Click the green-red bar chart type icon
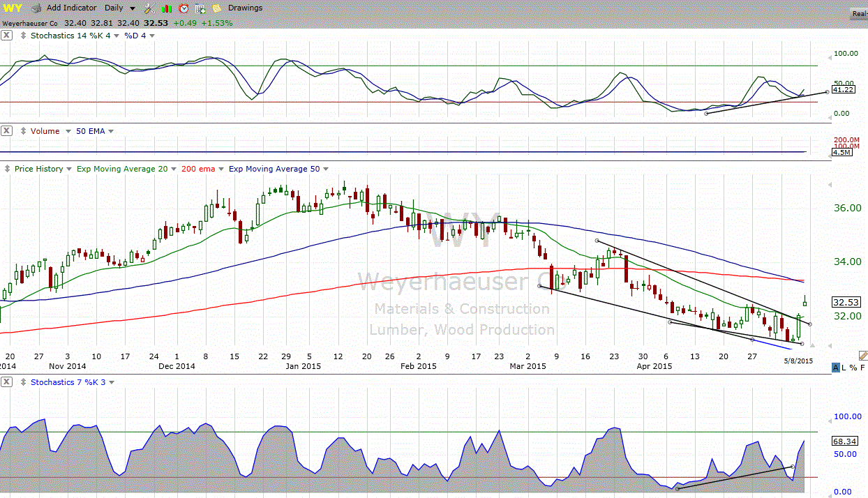 (167, 8)
